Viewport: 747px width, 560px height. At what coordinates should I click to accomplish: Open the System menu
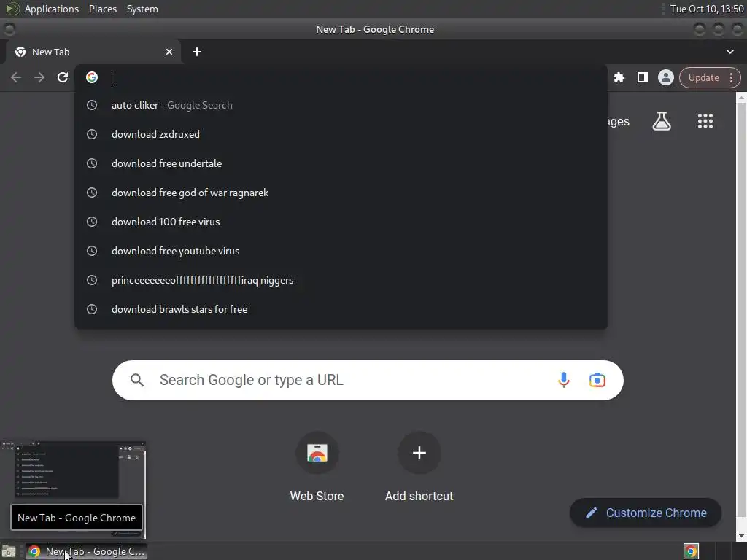tap(142, 9)
